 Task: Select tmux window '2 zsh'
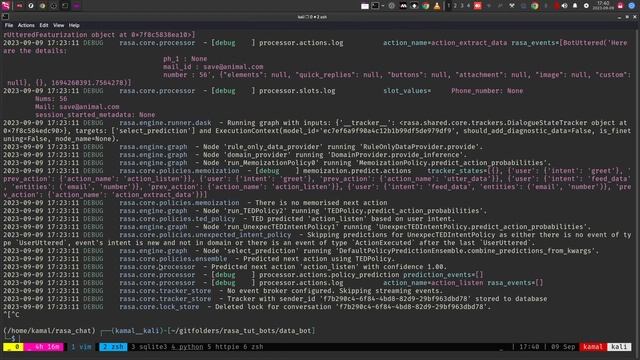[113, 347]
